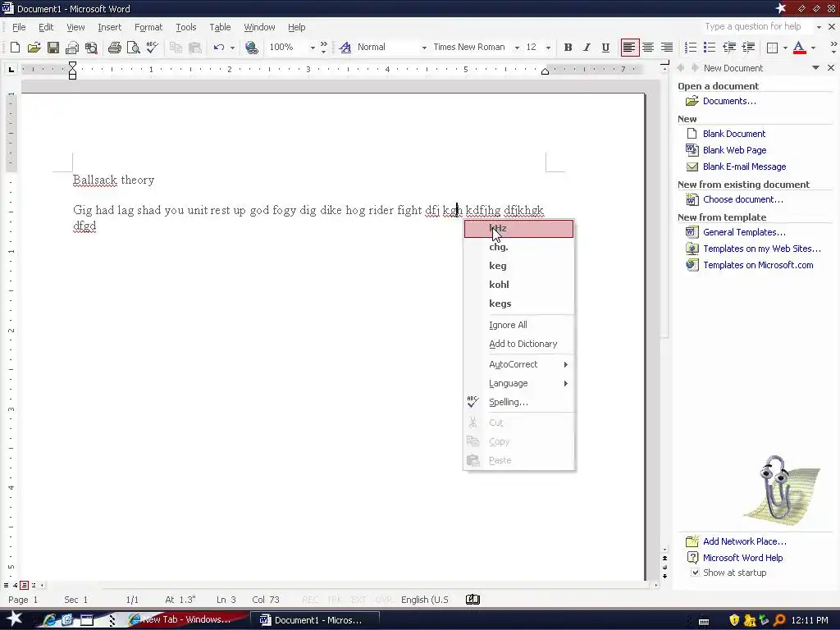This screenshot has width=840, height=630.
Task: Insert a hyperlink using globe icon
Action: (251, 47)
